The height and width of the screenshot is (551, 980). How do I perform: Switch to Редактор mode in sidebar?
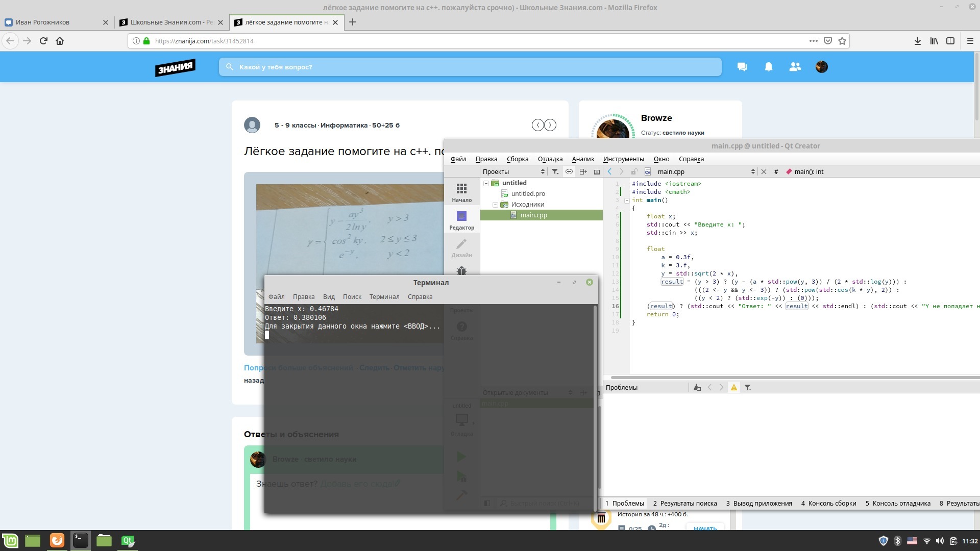pos(461,220)
